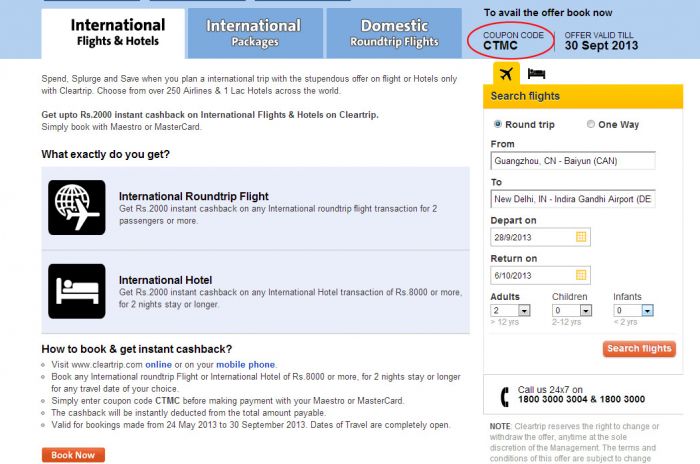The image size is (700, 464).
Task: Click the International Roundtrip Flight heading
Action: click(x=194, y=196)
